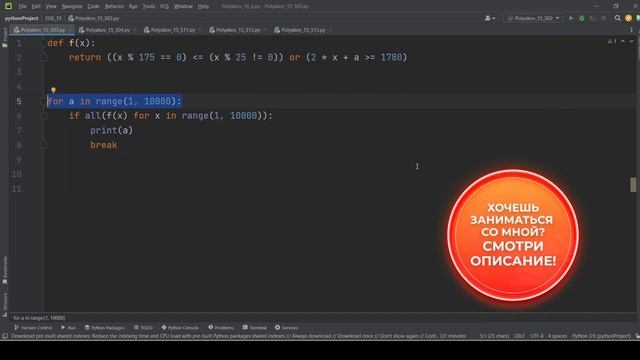Go to previous highlighted problem arrow
The image size is (640, 360).
(623, 41)
